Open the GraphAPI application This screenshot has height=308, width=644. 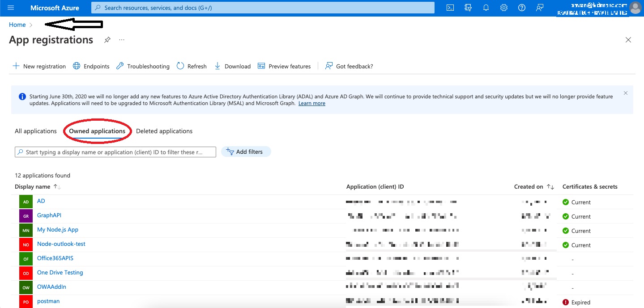(x=49, y=215)
